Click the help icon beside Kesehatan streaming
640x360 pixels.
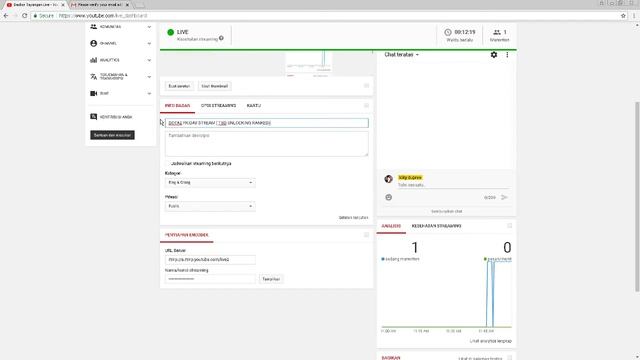pos(221,38)
